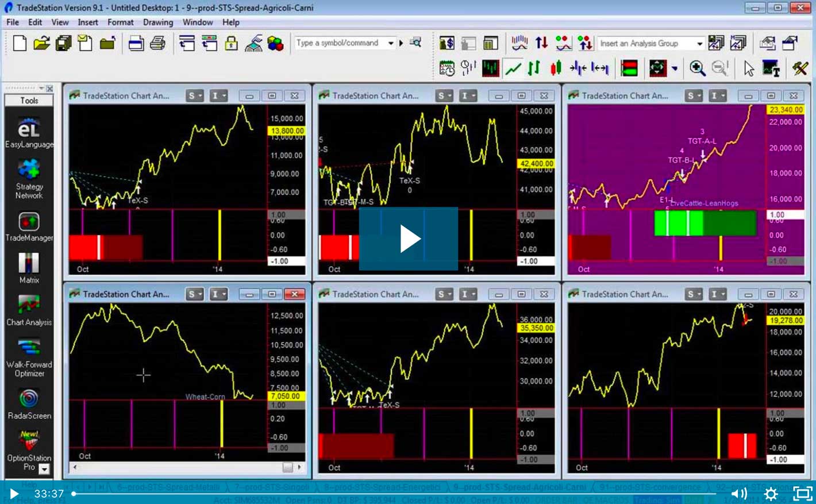Click the calendar clock timeframe icon
Screen dimensions: 816x504
(x=447, y=68)
